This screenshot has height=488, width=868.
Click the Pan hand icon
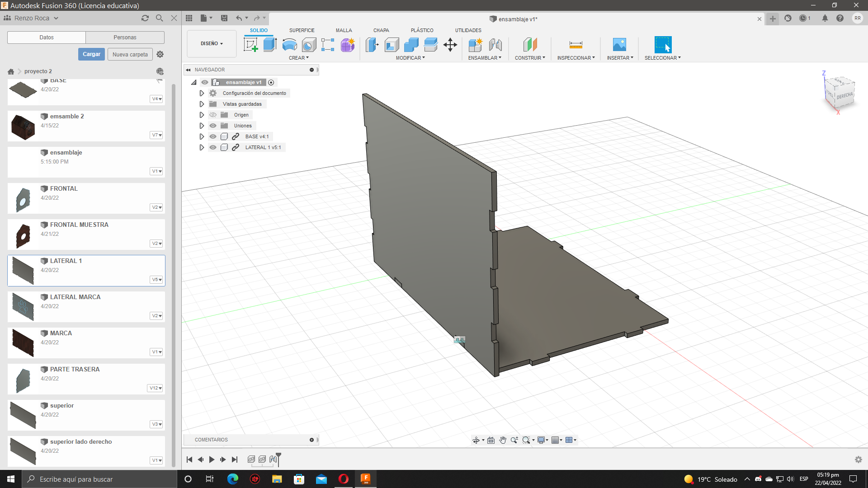pyautogui.click(x=503, y=440)
